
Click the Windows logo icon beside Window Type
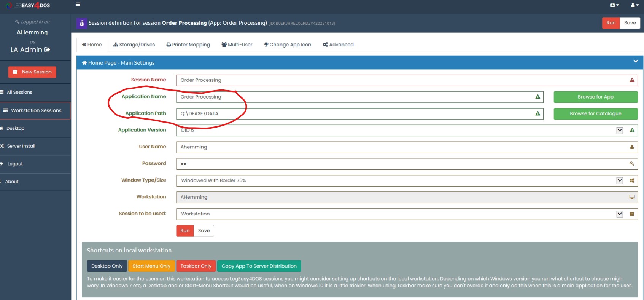(x=632, y=180)
